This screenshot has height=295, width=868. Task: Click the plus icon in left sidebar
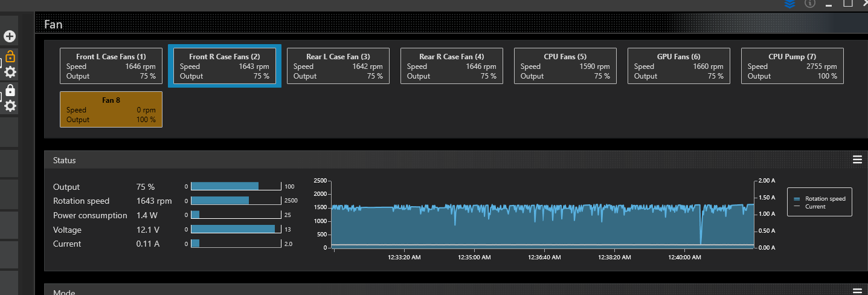click(10, 36)
